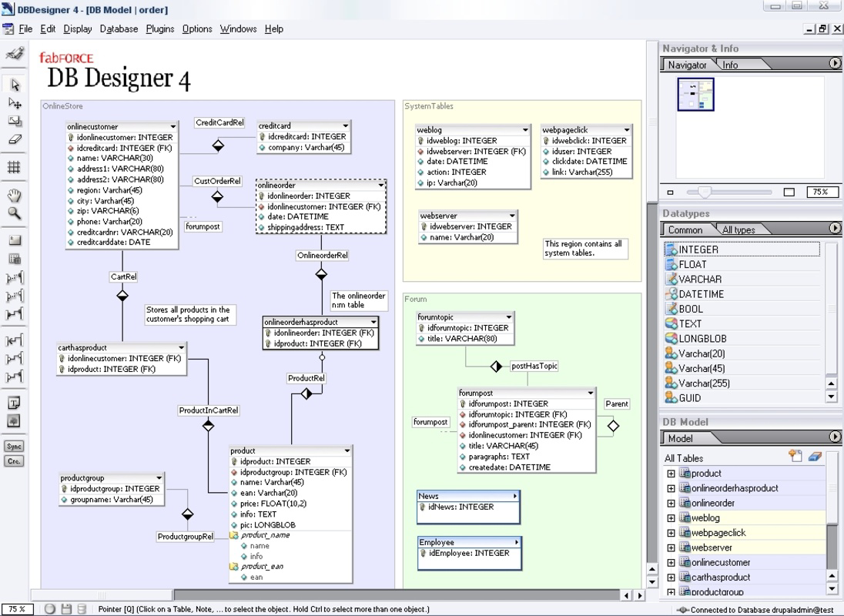Screen dimensions: 844x616
Task: Click the database cylinder icon in status bar
Action: pyautogui.click(x=82, y=609)
